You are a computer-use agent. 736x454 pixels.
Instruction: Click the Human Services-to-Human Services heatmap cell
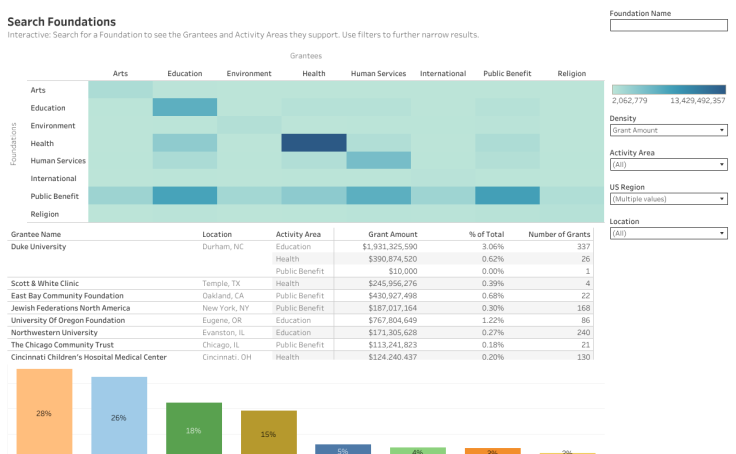[378, 160]
